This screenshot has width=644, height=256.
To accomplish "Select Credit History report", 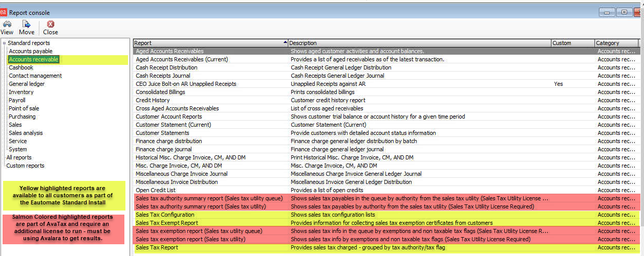I will click(387, 100).
